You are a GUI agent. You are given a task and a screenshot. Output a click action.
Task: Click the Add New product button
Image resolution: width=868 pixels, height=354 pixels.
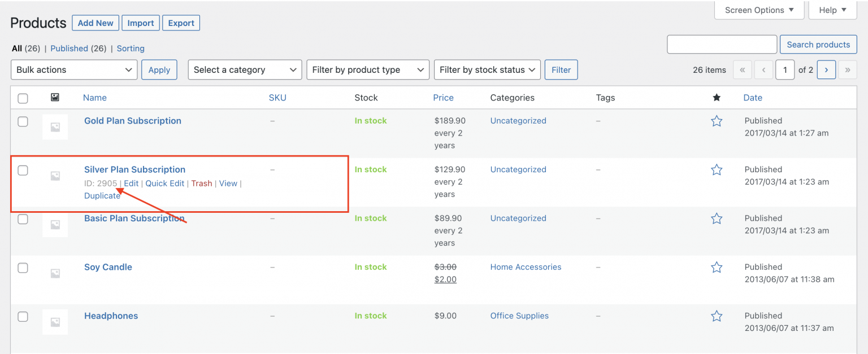tap(95, 23)
